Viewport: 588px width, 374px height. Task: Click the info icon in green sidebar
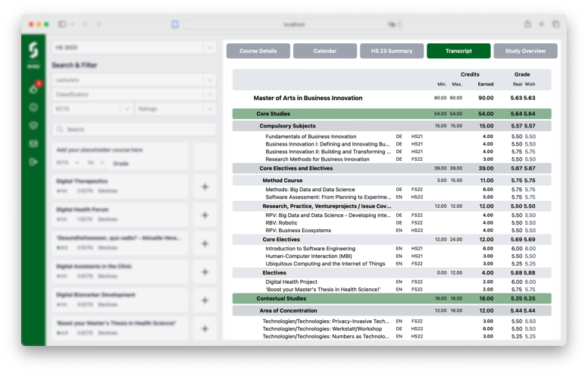point(33,107)
